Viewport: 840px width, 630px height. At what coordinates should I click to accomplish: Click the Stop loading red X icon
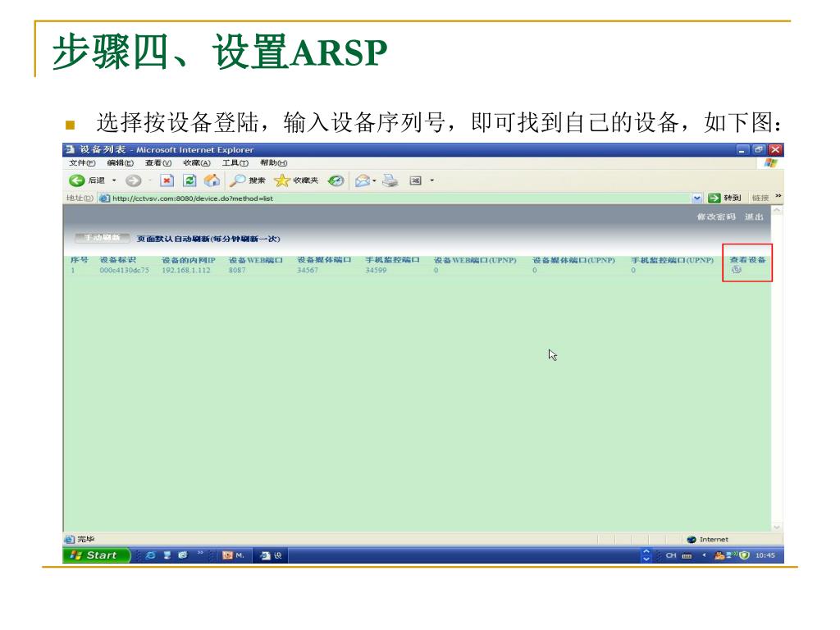pyautogui.click(x=167, y=180)
